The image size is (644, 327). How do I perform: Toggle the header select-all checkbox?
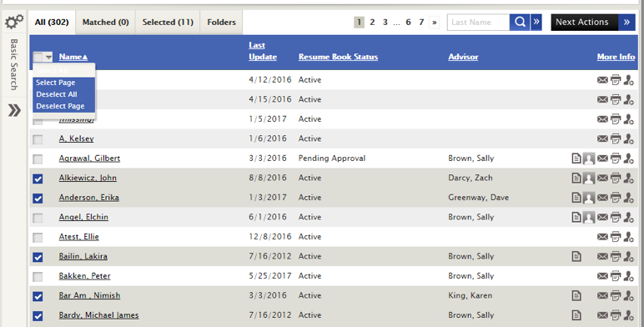(38, 57)
